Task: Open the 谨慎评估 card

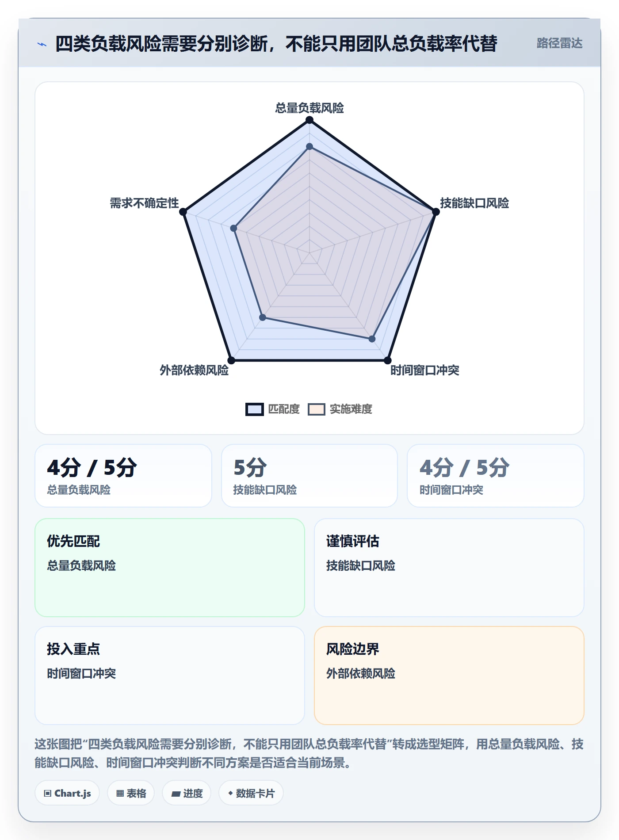Action: click(x=449, y=568)
